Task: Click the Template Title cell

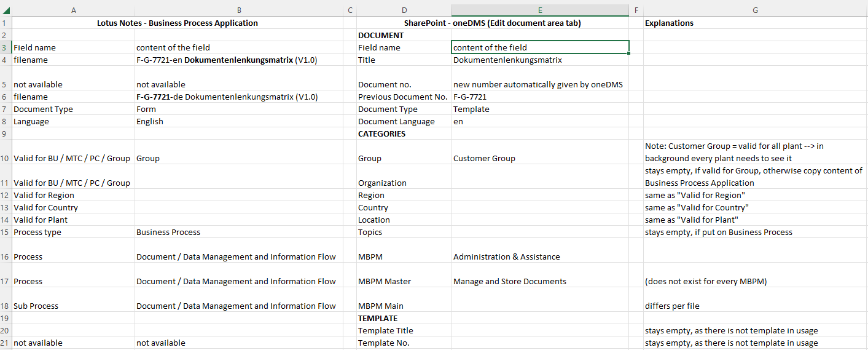Action: (x=382, y=330)
